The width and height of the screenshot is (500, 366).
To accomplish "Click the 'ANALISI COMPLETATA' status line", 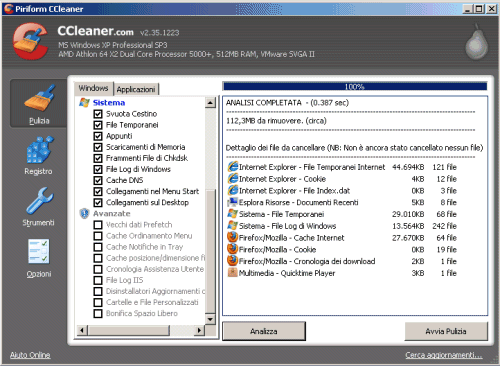I will pyautogui.click(x=287, y=103).
